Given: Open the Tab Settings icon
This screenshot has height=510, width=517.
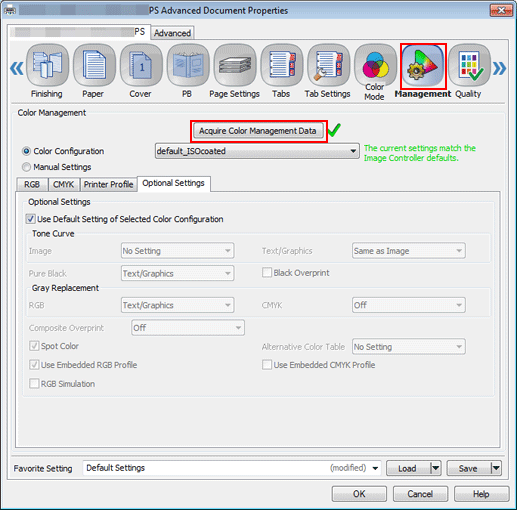Looking at the screenshot, I should (328, 65).
